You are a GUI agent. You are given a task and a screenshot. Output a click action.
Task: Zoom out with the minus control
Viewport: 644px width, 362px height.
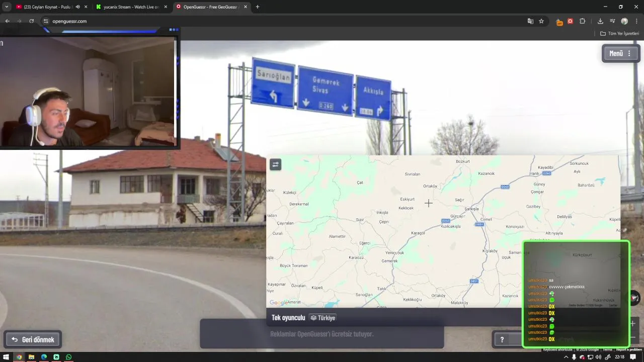point(633,337)
